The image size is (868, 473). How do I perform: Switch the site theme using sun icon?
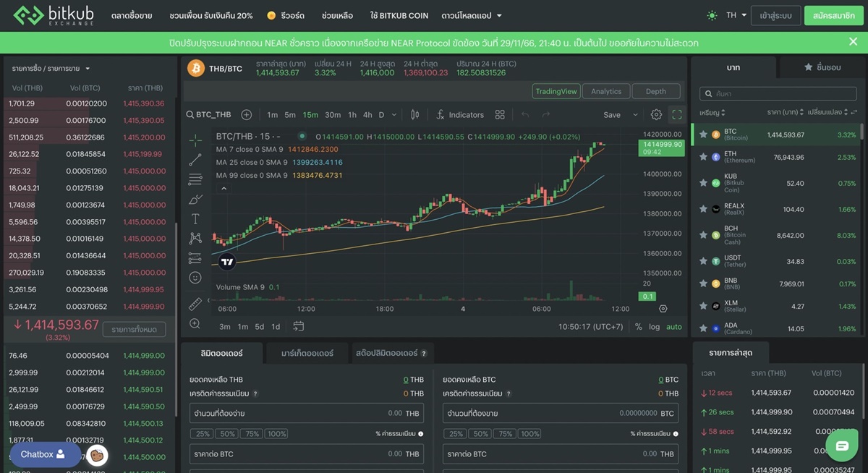[x=712, y=15]
